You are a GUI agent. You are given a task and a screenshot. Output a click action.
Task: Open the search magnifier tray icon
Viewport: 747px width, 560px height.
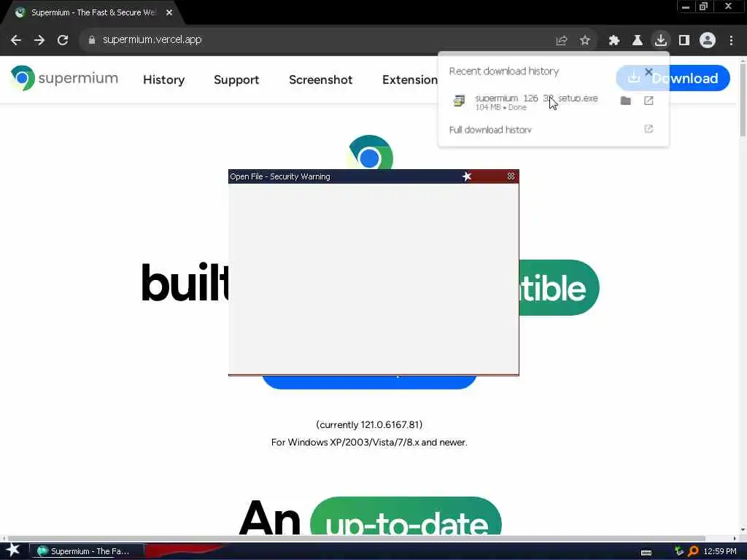693,551
